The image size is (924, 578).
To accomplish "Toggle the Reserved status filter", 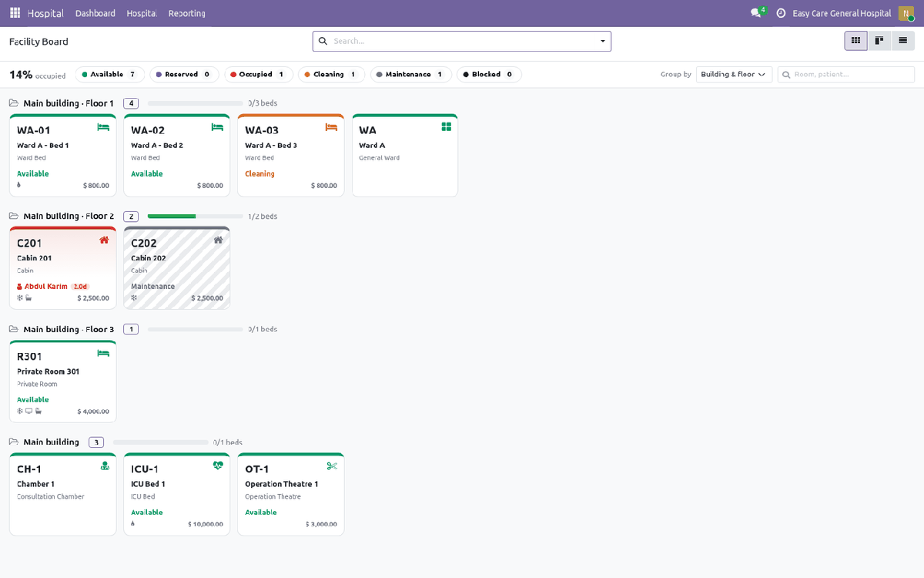I will coord(183,75).
